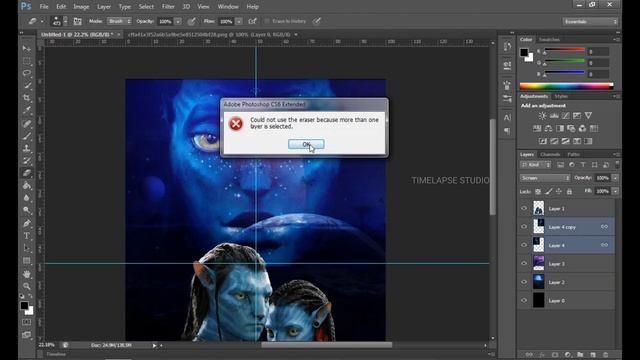Click lock transparent pixels icon
Image resolution: width=640 pixels, height=360 pixels.
[x=538, y=191]
